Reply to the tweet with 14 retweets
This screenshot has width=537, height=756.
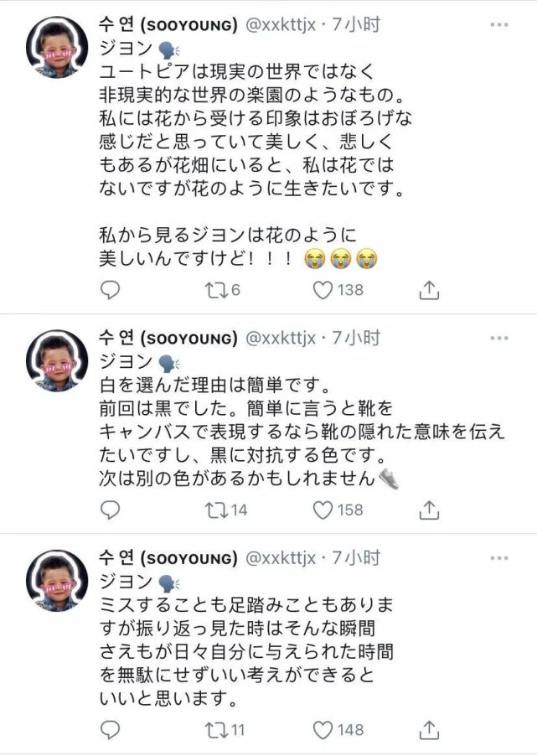click(110, 510)
